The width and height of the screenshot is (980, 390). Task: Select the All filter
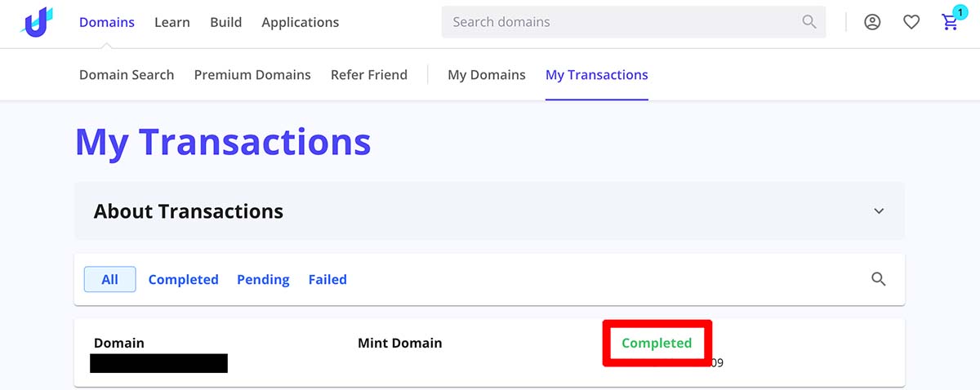point(110,279)
